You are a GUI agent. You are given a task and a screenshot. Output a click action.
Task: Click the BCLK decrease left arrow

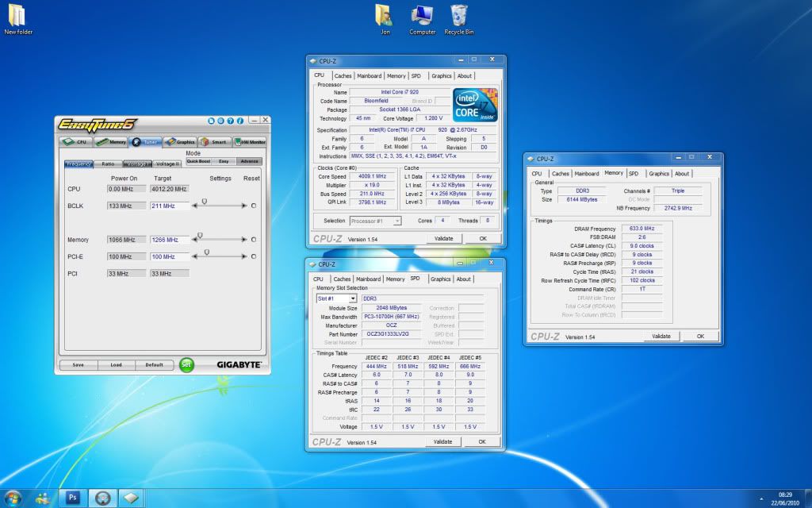195,206
